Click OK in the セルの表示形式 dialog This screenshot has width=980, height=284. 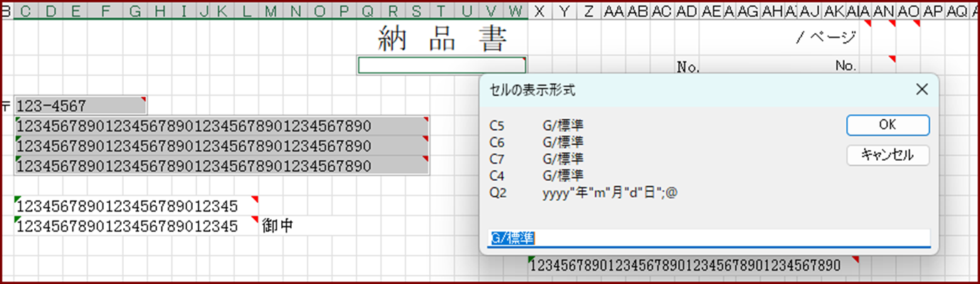(x=887, y=125)
